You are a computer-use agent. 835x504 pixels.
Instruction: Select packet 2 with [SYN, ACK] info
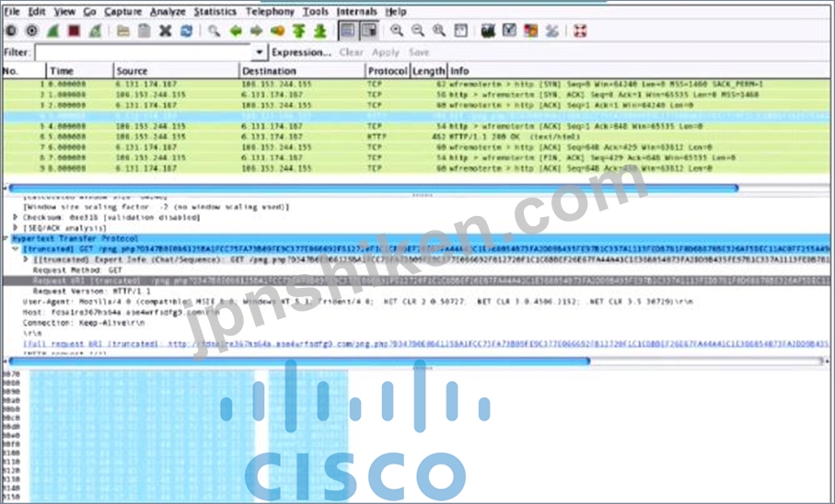pyautogui.click(x=416, y=95)
